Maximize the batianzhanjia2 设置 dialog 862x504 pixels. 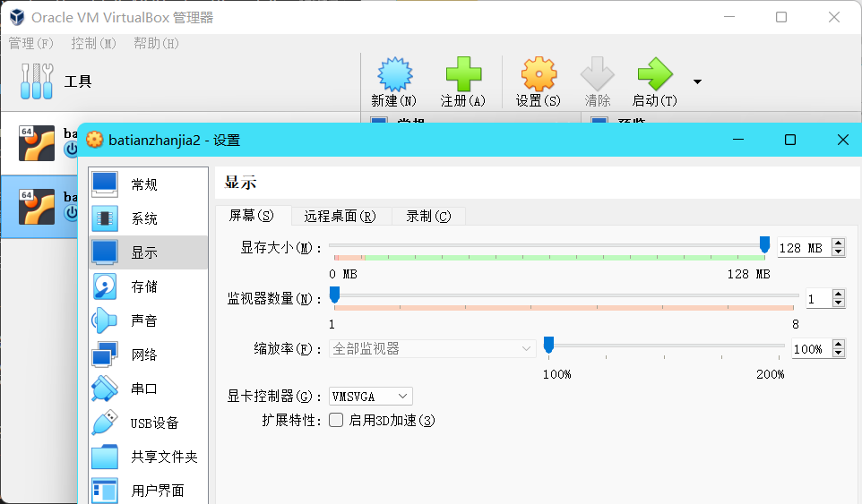[x=790, y=140]
